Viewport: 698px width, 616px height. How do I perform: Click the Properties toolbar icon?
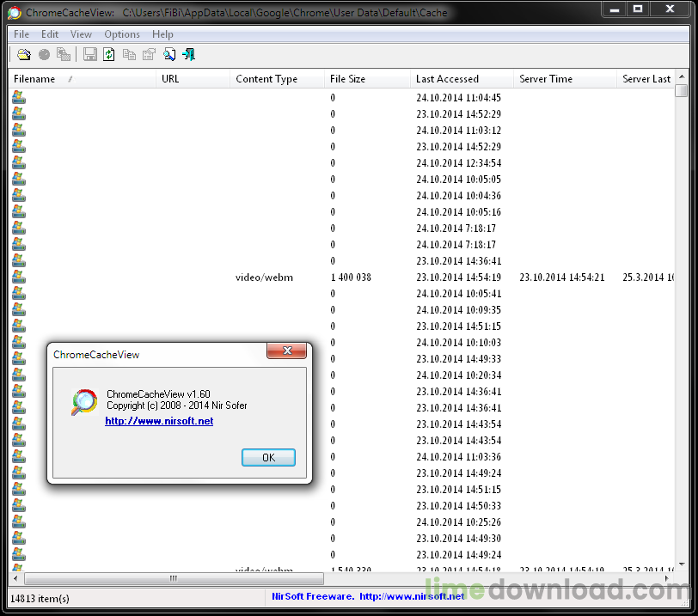pos(149,54)
